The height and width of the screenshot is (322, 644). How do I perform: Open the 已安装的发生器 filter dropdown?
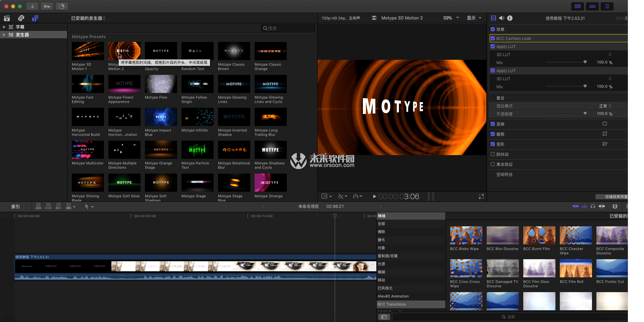click(x=88, y=18)
